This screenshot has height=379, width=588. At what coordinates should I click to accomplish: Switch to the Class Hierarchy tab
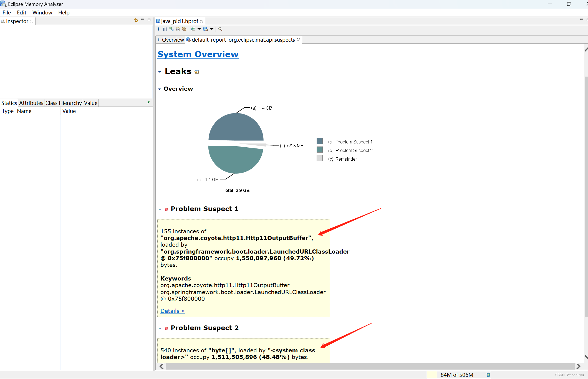pyautogui.click(x=64, y=103)
